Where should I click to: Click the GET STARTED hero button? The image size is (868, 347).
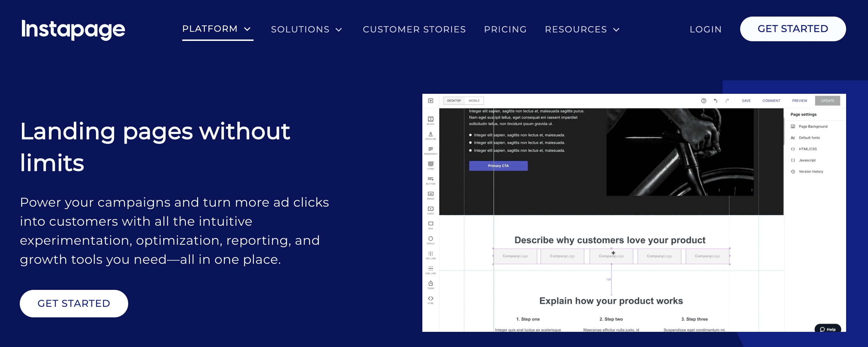click(74, 303)
